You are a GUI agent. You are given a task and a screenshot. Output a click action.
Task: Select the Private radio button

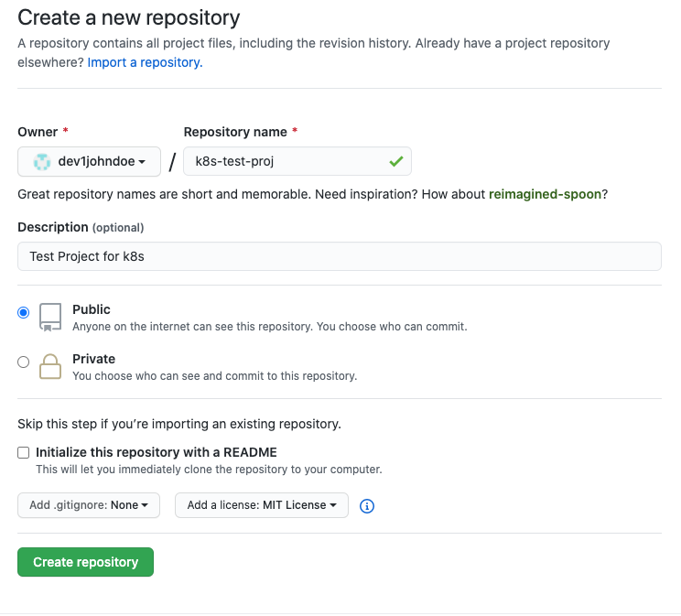pos(24,362)
